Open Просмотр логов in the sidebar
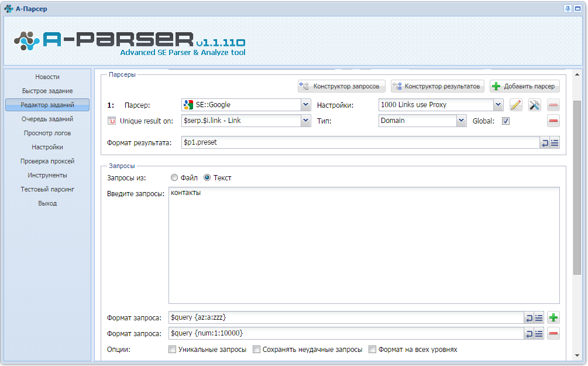Viewport: 588px width, 366px height. point(47,134)
